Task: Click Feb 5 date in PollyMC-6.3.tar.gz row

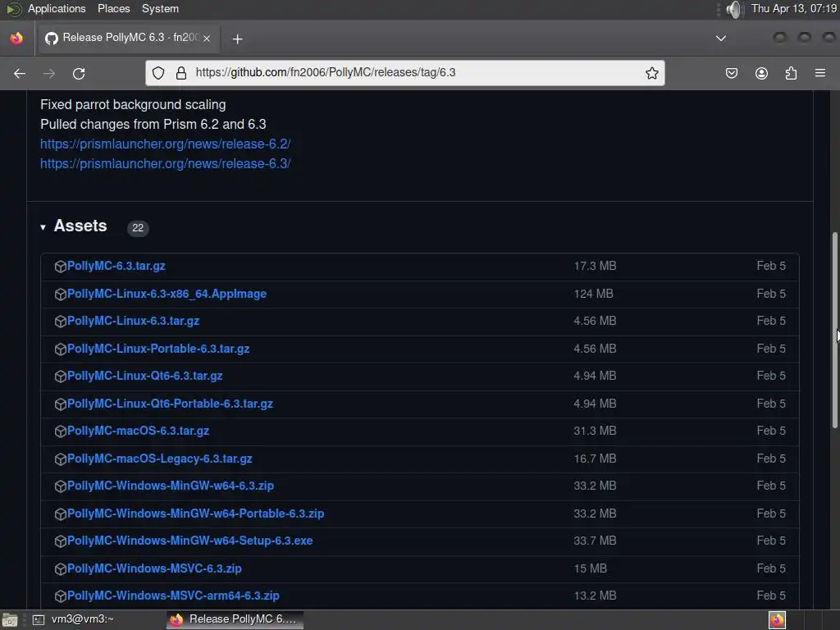Action: [771, 267]
